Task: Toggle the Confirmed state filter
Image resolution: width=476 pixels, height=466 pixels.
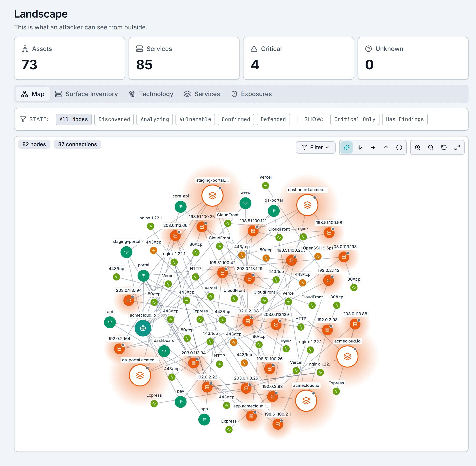Action: point(236,119)
